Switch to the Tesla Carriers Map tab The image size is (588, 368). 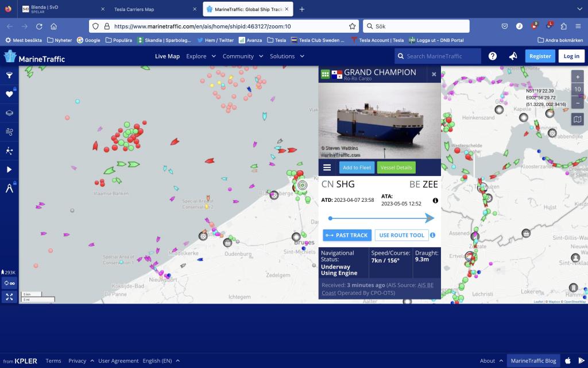coord(154,9)
